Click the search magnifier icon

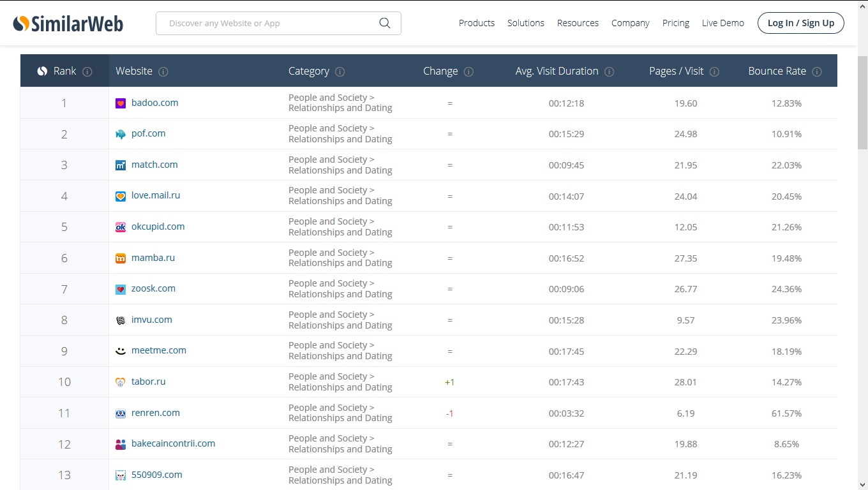(x=384, y=23)
